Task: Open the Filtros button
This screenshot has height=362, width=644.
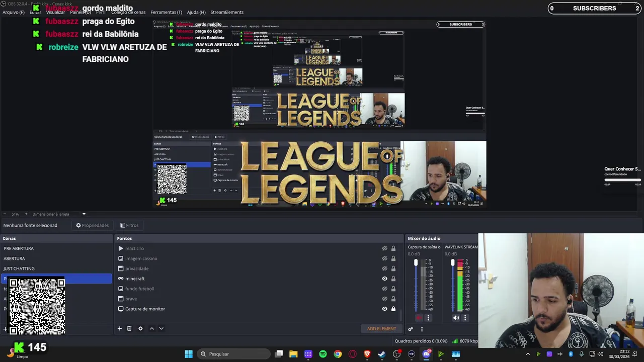Action: (129, 225)
